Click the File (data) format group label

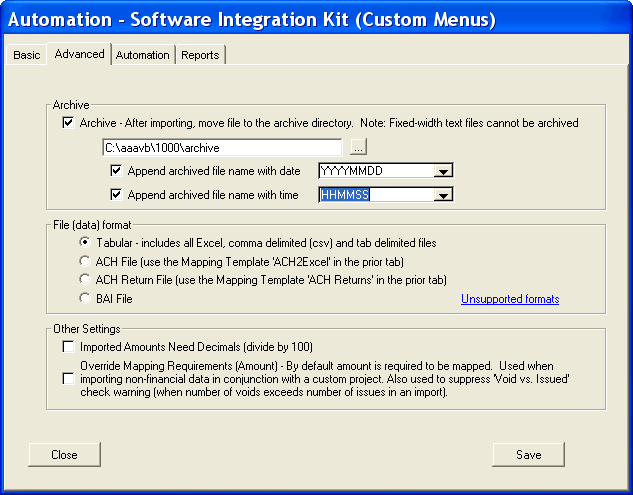tap(92, 225)
